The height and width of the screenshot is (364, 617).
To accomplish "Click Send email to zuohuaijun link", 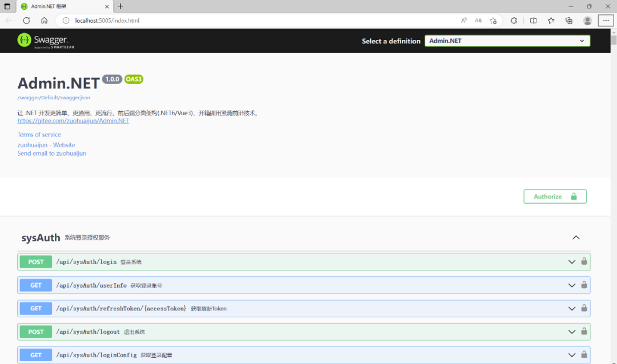I will [x=51, y=153].
